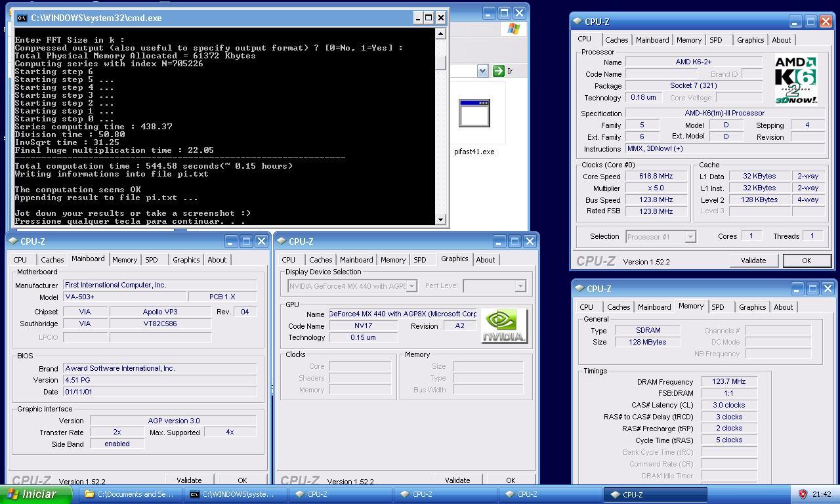Image resolution: width=840 pixels, height=504 pixels.
Task: Select Caches tab in CPU window
Action: 616,40
